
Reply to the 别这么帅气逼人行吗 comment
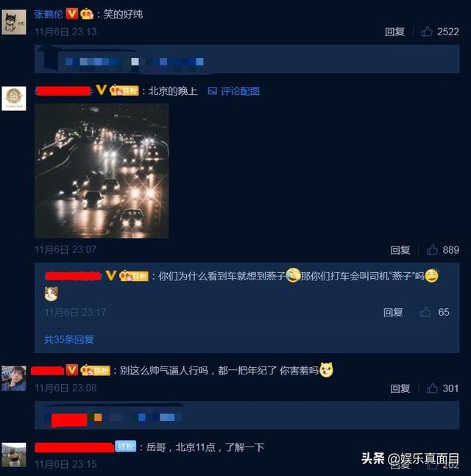click(x=400, y=388)
